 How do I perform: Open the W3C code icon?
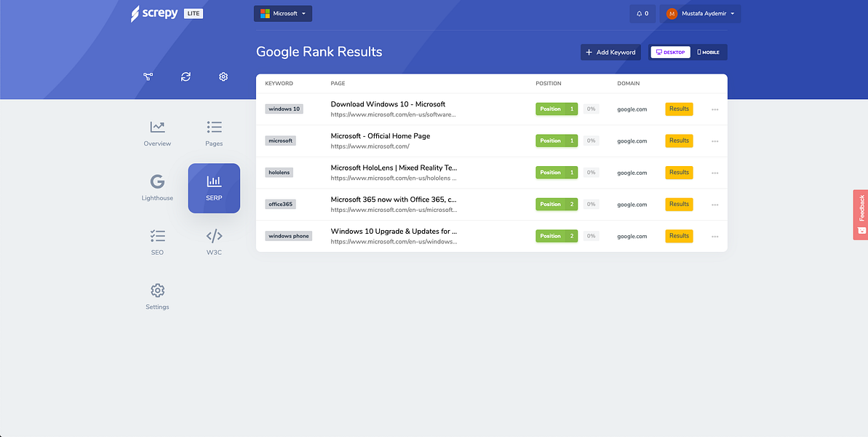tap(214, 236)
